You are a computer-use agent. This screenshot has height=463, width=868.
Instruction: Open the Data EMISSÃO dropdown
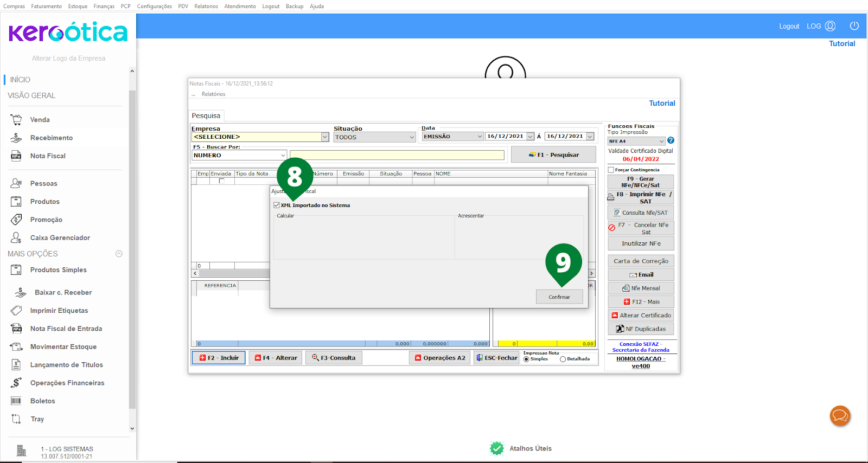[x=480, y=137]
